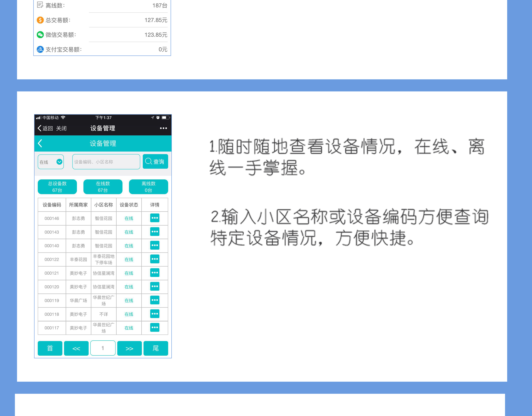Click the 123.85元 WeChat transaction value
This screenshot has height=416, width=532.
coord(156,35)
